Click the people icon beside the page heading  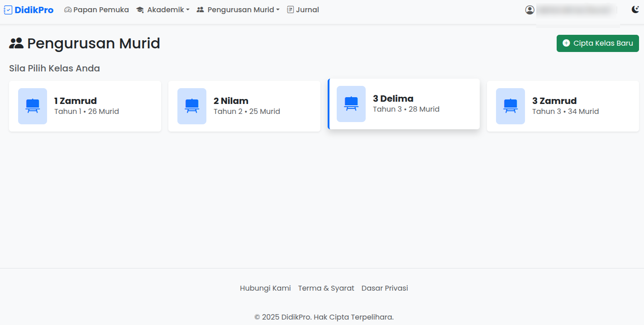(x=16, y=43)
